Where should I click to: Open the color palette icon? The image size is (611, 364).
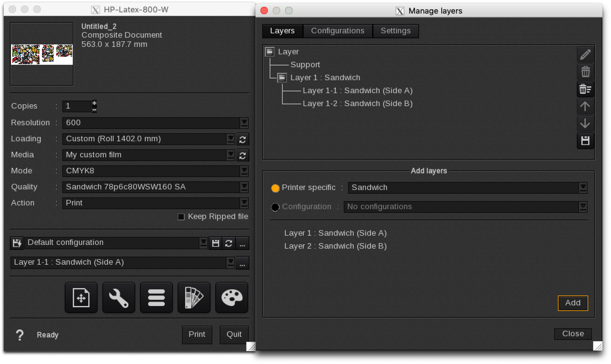coord(232,298)
